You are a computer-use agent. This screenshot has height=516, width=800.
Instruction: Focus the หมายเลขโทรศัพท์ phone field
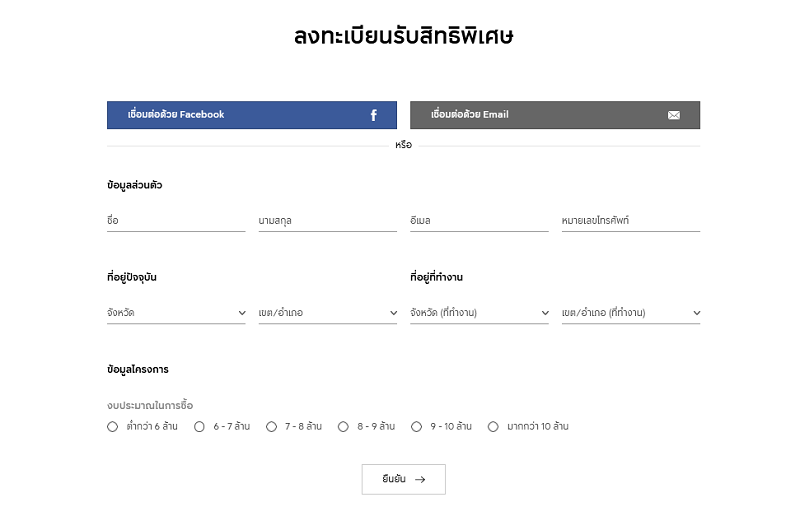pyautogui.click(x=631, y=220)
